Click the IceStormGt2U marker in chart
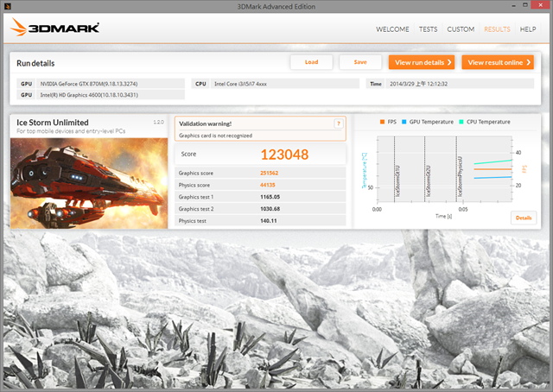 point(429,180)
